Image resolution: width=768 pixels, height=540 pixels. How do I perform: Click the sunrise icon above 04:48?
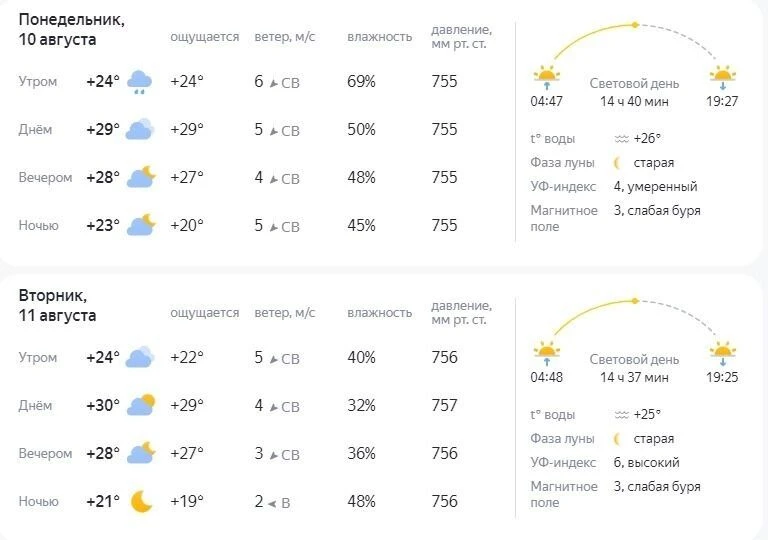coord(547,353)
